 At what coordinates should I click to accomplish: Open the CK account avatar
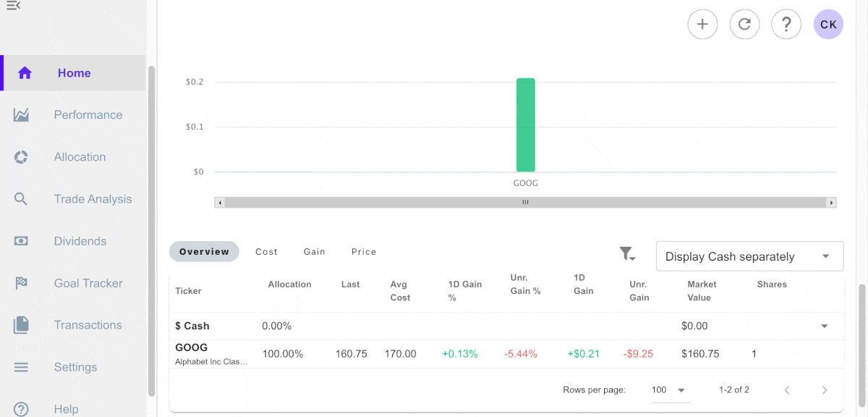(827, 24)
